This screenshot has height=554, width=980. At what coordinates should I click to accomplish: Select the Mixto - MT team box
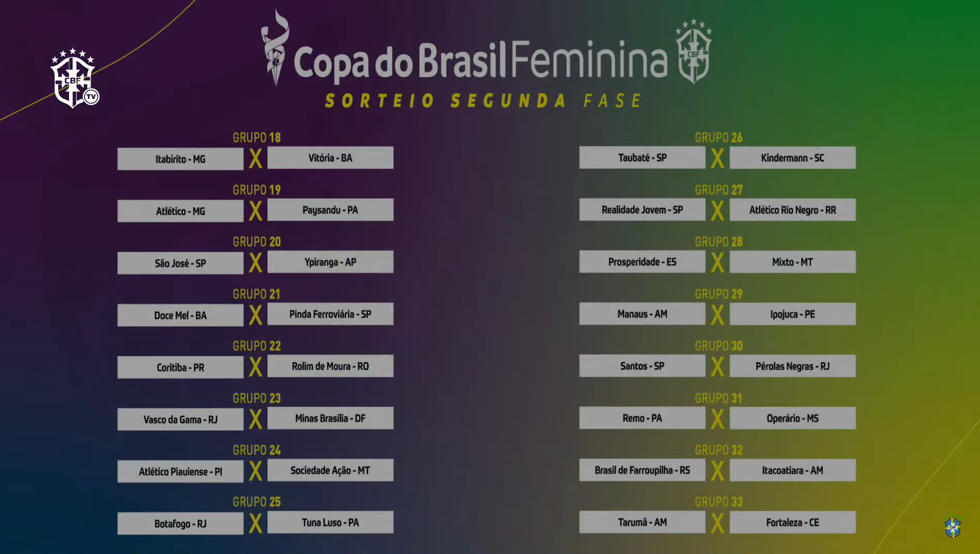[x=793, y=262]
